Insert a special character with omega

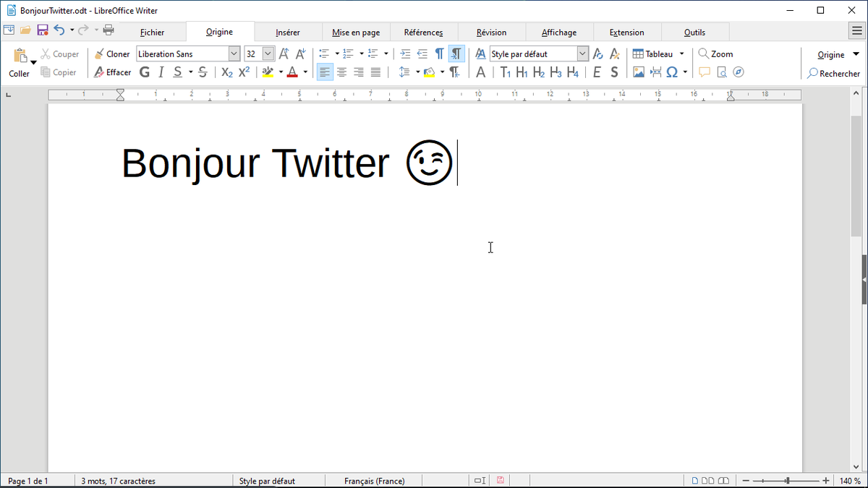point(672,72)
